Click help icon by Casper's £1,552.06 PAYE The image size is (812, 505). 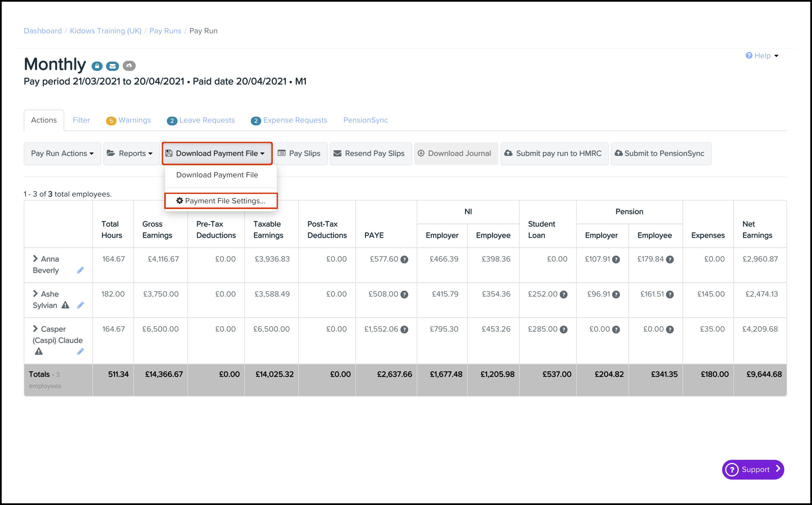(405, 330)
